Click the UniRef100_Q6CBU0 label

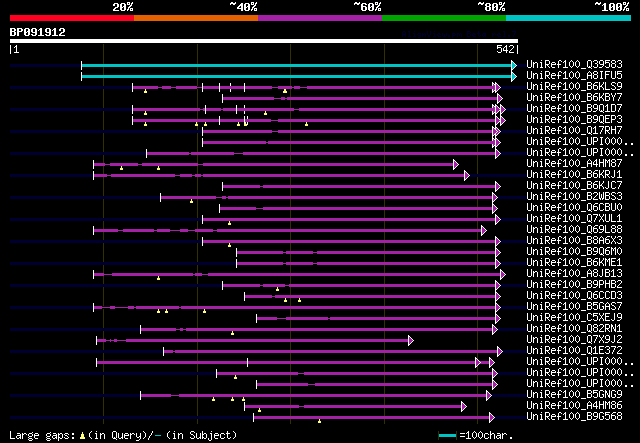574,208
